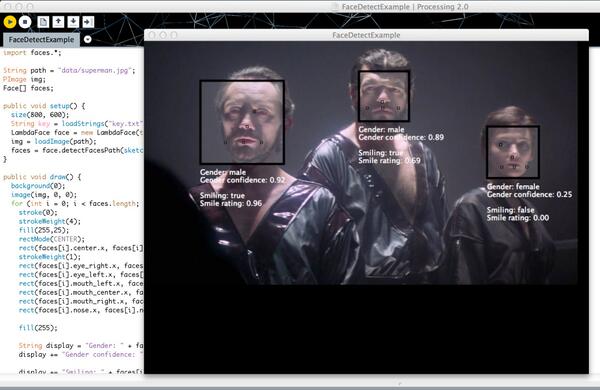
Task: Create a new sketch file
Action: 43,22
